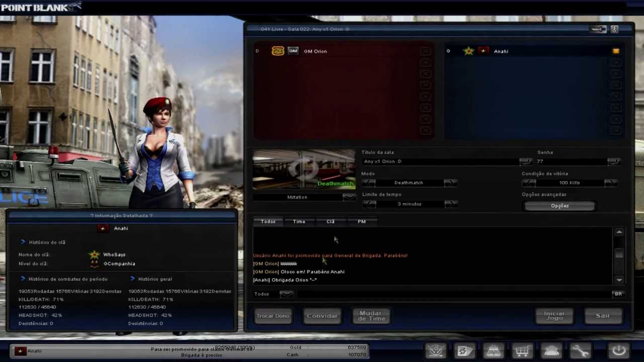The width and height of the screenshot is (644, 362).
Task: Toggle the blue slot X directly below Anahi
Action: [x=616, y=62]
